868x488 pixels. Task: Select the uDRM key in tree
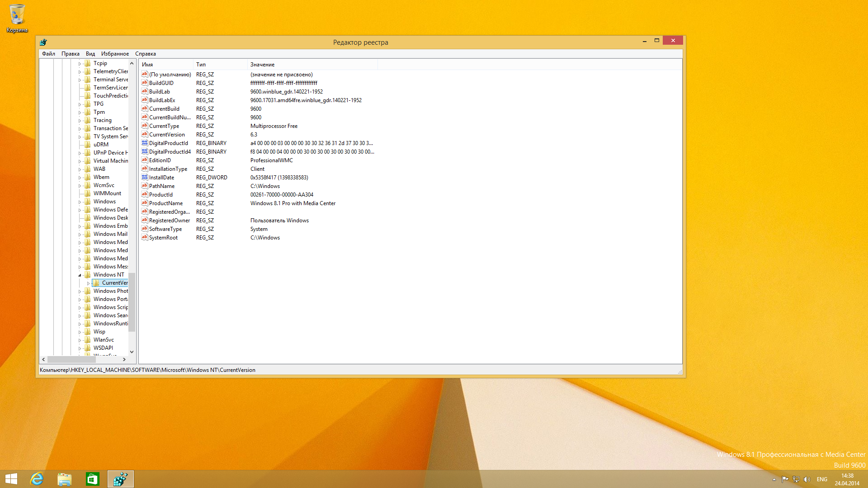[101, 145]
